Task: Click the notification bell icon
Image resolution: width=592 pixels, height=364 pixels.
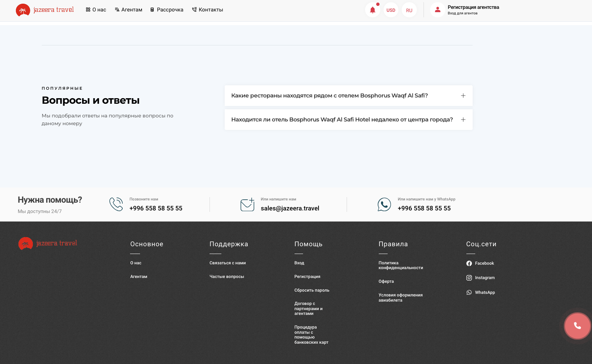Action: click(x=372, y=10)
